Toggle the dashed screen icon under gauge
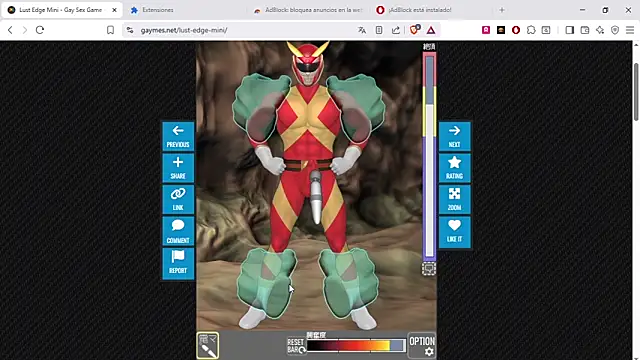The width and height of the screenshot is (640, 360). tap(429, 269)
